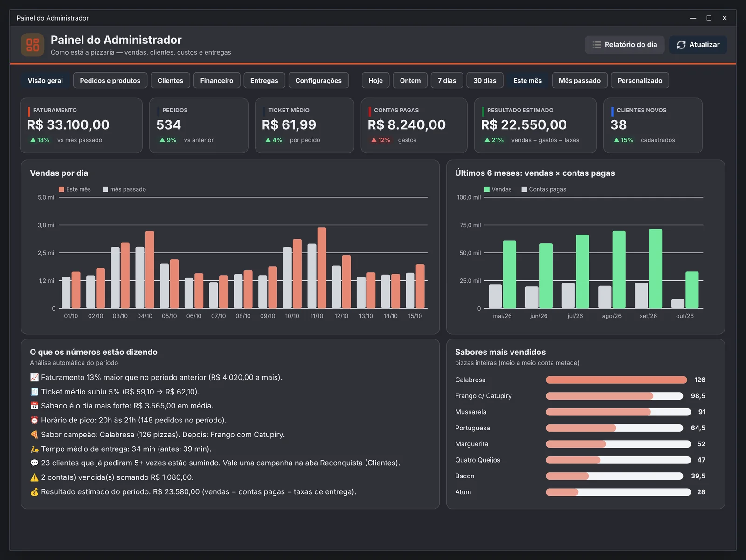Select the Visão geral tab
Viewport: 746px width, 560px height.
tap(45, 80)
